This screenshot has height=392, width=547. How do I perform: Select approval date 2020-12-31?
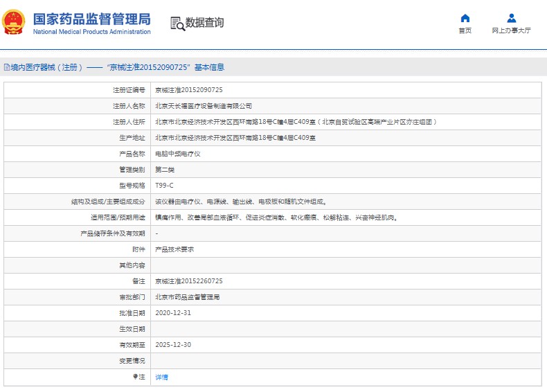click(173, 313)
